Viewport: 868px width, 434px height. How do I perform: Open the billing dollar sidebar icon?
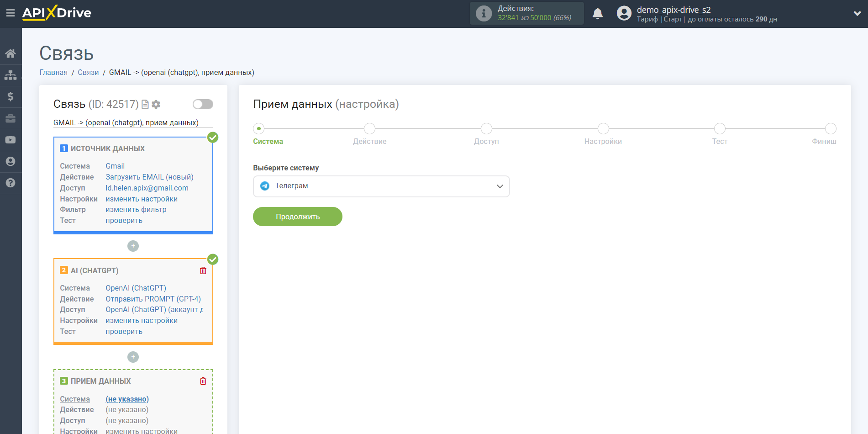coord(11,96)
